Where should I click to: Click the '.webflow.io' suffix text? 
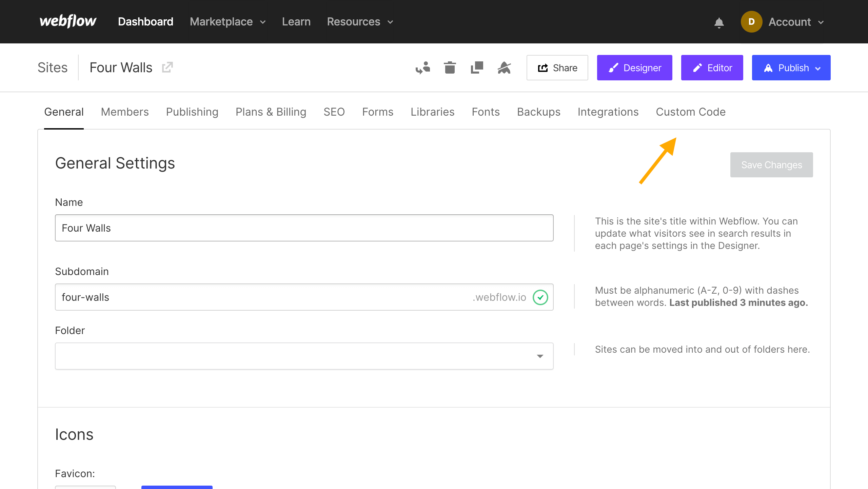pyautogui.click(x=499, y=297)
